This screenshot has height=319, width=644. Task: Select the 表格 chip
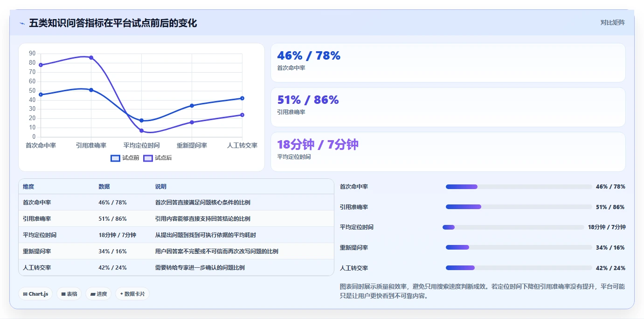click(x=69, y=294)
